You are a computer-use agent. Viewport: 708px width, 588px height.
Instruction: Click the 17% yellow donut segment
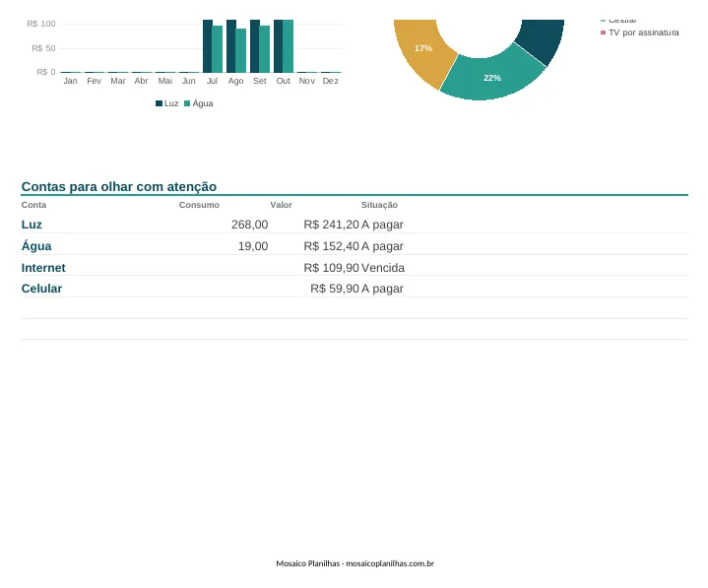point(422,50)
